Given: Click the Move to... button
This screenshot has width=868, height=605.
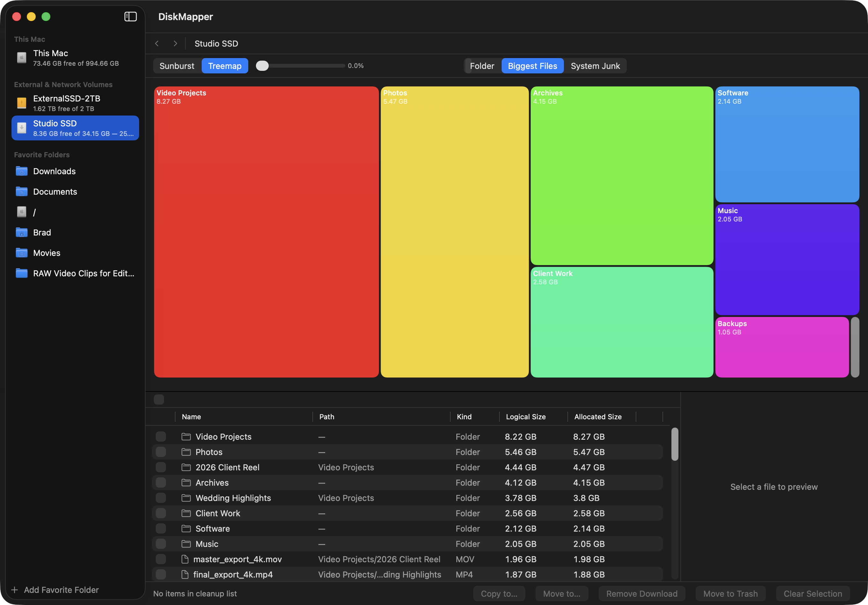Looking at the screenshot, I should pos(561,594).
